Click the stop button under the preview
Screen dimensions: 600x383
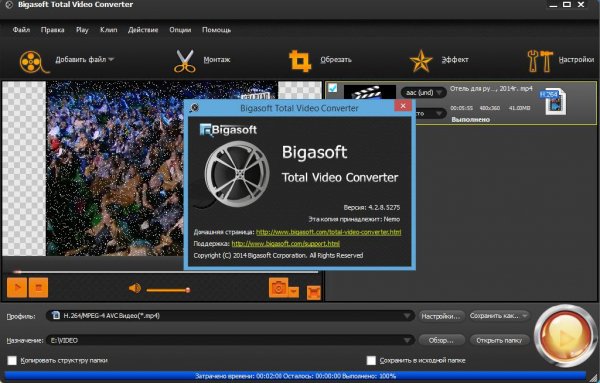(x=38, y=287)
